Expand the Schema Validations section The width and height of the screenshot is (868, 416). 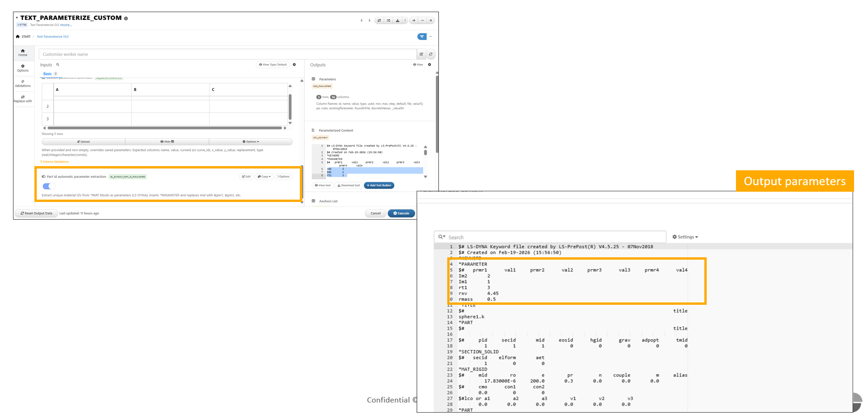[55, 162]
